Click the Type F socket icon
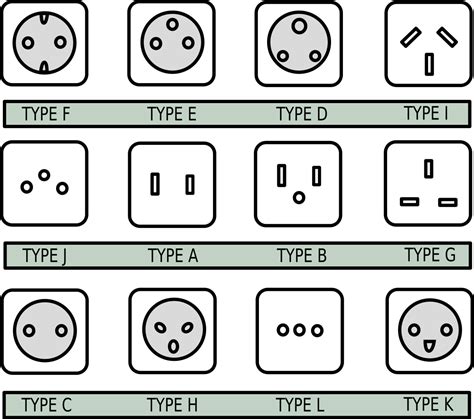 [x=45, y=43]
